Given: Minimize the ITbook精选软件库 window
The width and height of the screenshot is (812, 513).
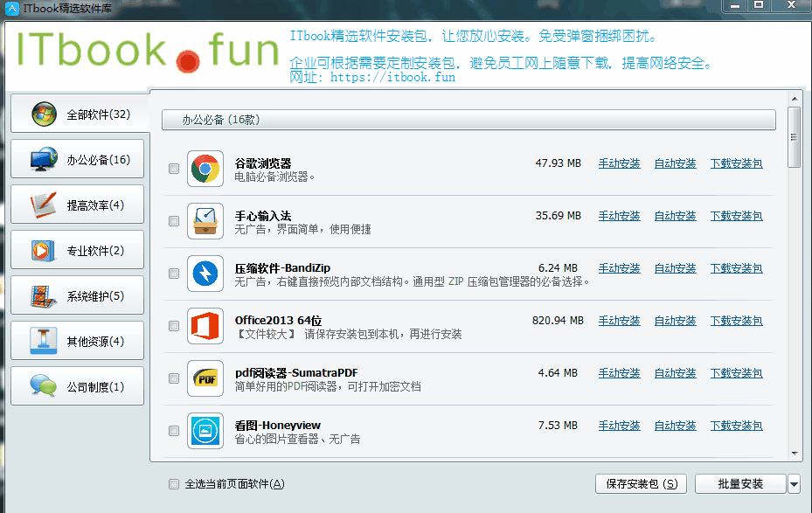Looking at the screenshot, I should [735, 5].
